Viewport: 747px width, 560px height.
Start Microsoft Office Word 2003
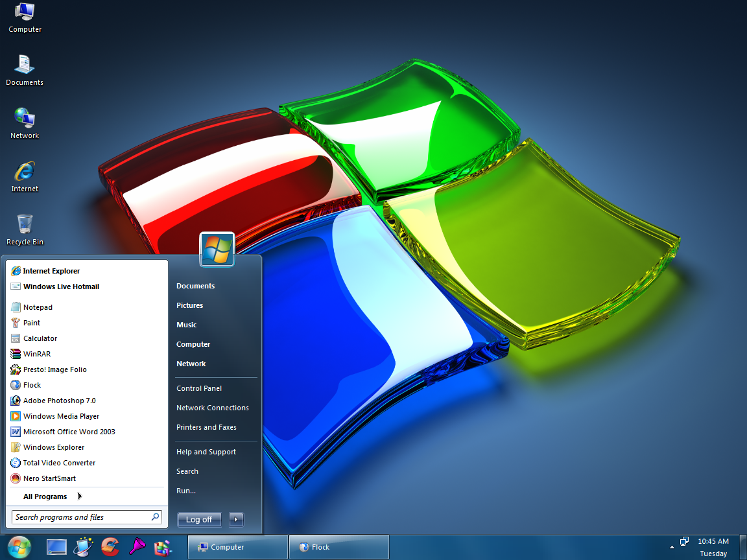pyautogui.click(x=68, y=431)
